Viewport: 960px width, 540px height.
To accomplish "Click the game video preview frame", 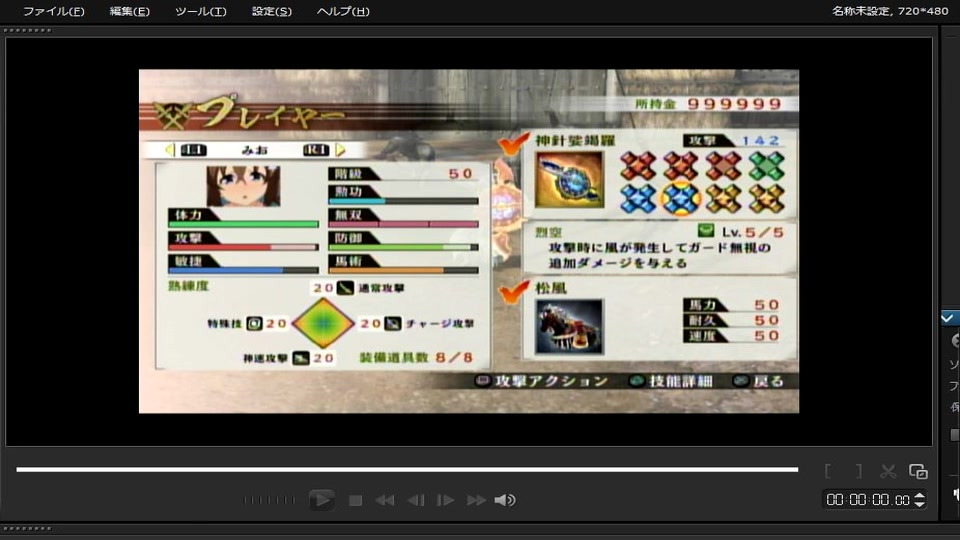I will click(469, 241).
